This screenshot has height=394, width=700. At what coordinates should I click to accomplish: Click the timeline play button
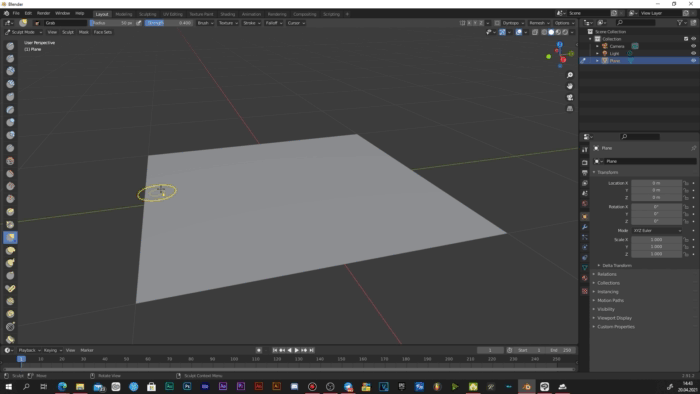[x=296, y=350]
